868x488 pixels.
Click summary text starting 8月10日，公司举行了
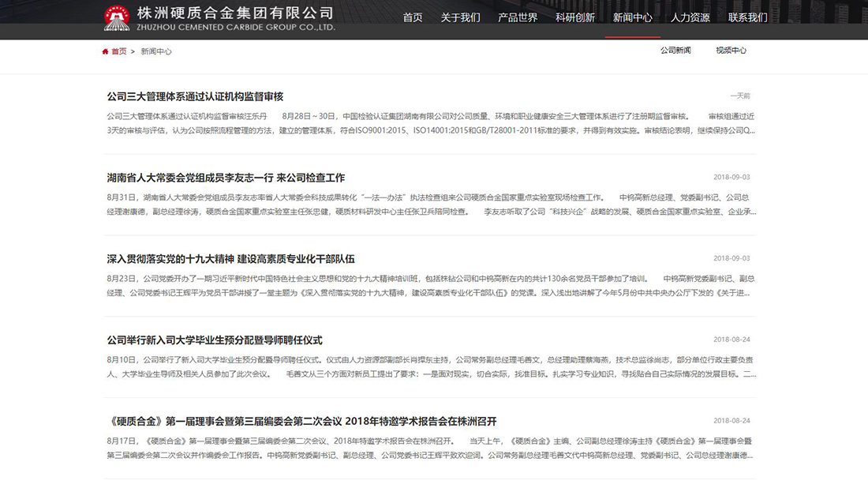pos(431,366)
